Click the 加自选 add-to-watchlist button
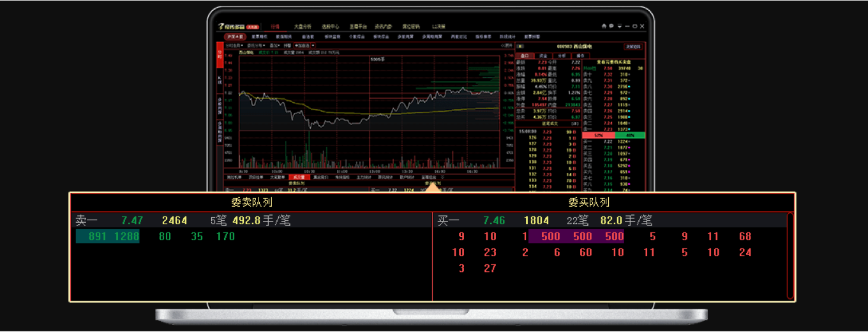 click(303, 45)
